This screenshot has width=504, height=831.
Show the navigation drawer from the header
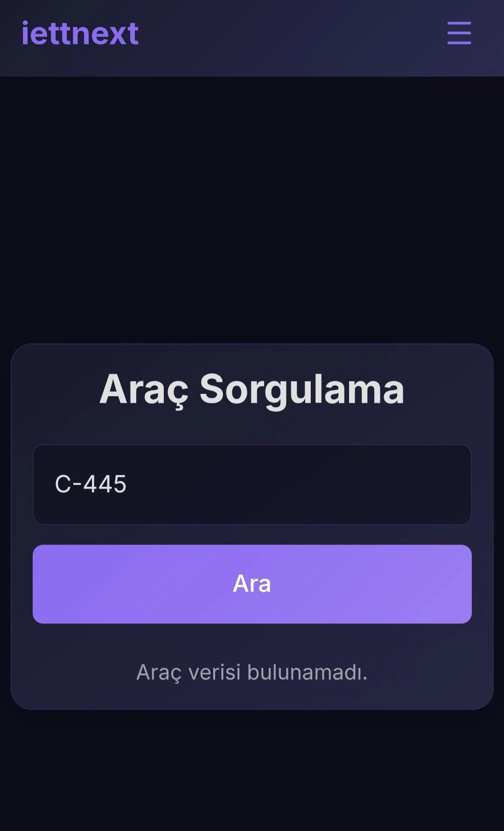tap(459, 33)
